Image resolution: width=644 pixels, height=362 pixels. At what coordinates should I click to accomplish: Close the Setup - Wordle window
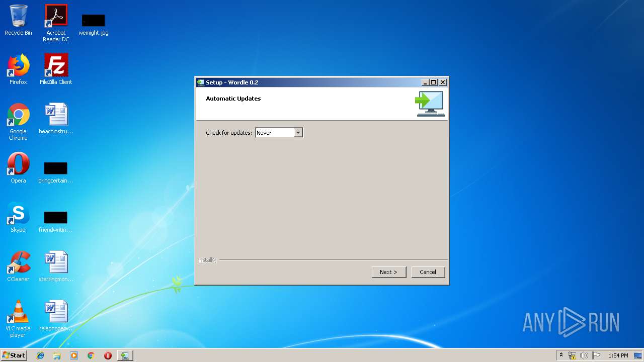tap(443, 82)
